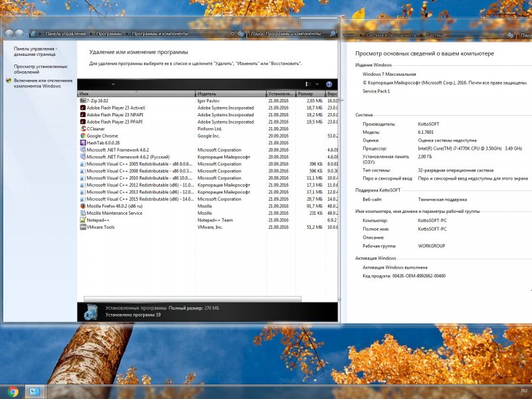Image resolution: width=532 pixels, height=399 pixels.
Task: Click Программы и компоненты breadcrumb segment
Action: [x=160, y=34]
